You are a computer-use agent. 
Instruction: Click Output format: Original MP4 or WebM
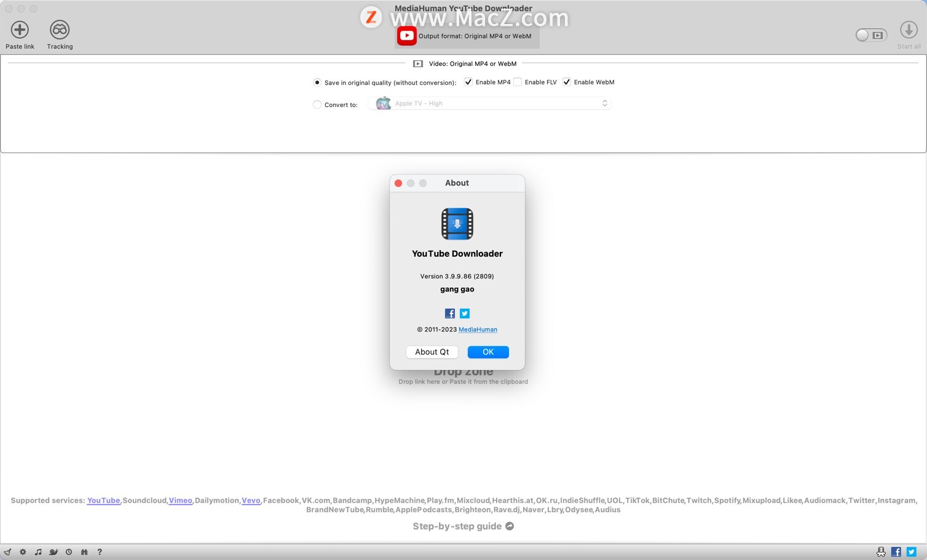click(x=475, y=36)
